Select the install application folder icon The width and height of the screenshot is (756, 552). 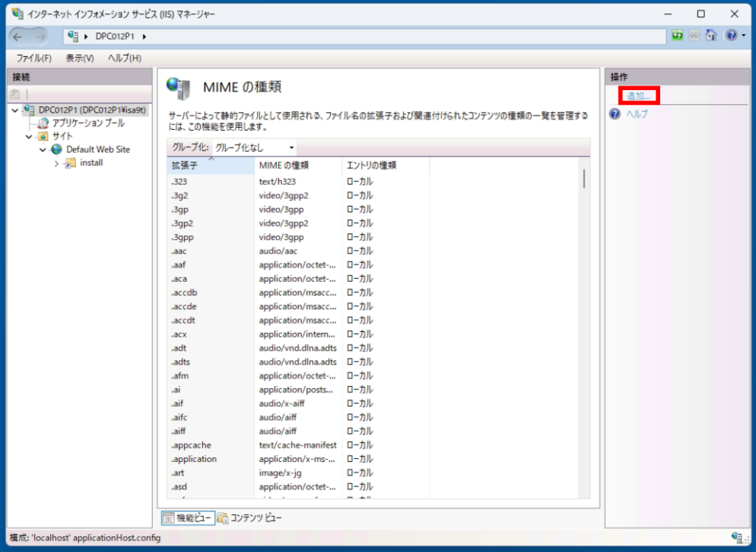tap(72, 163)
